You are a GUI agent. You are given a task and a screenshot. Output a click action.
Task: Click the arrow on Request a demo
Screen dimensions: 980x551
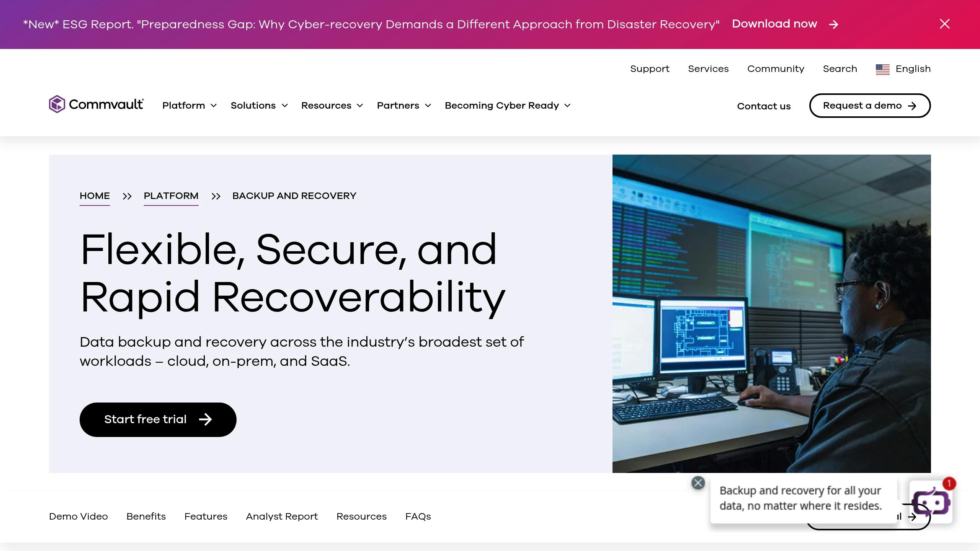click(913, 106)
